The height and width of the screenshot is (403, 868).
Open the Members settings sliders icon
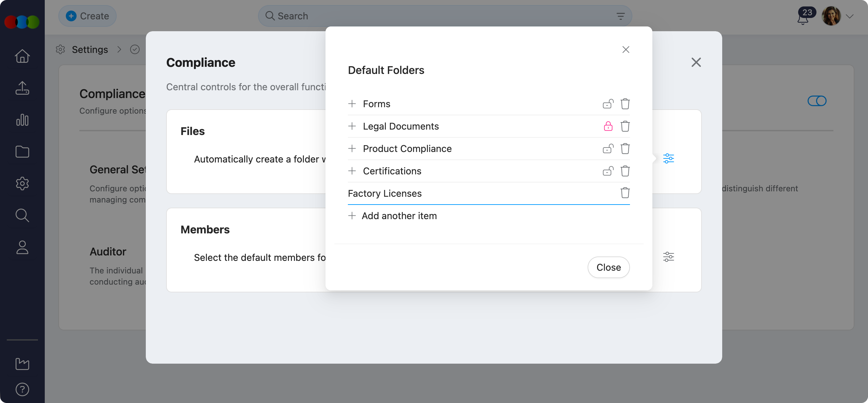pyautogui.click(x=668, y=257)
